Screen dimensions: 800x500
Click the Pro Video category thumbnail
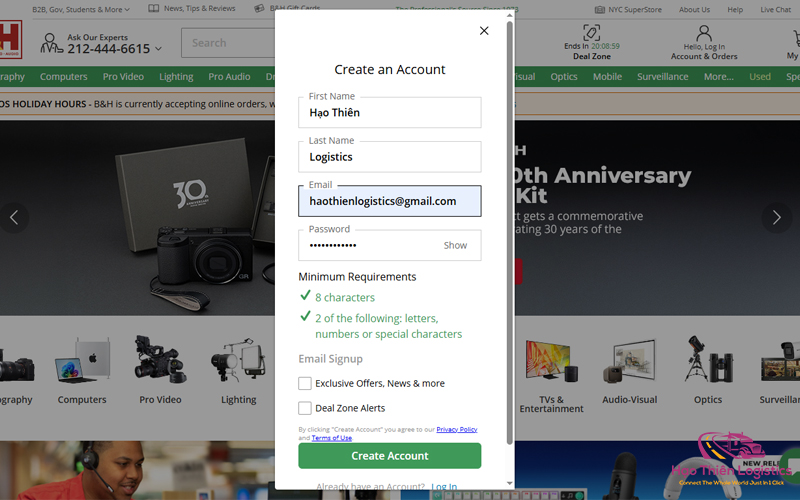(x=160, y=360)
